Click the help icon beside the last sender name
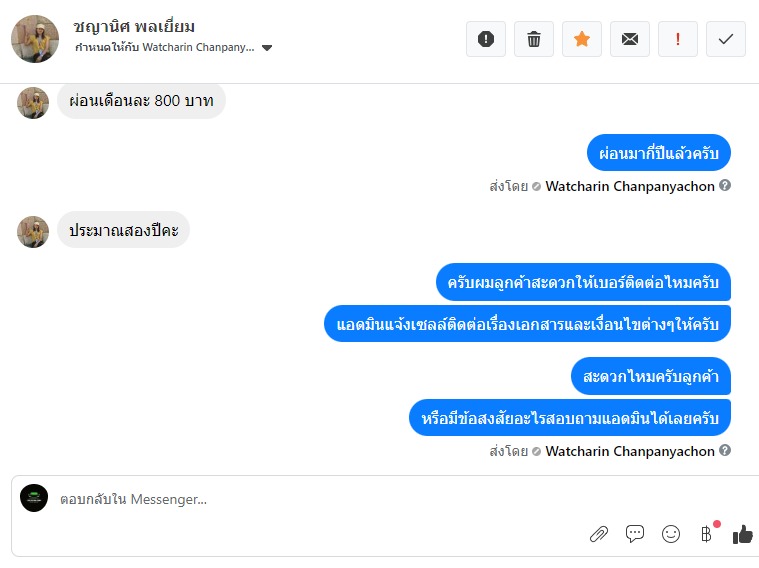Screen dimensions: 759x568 [725, 451]
